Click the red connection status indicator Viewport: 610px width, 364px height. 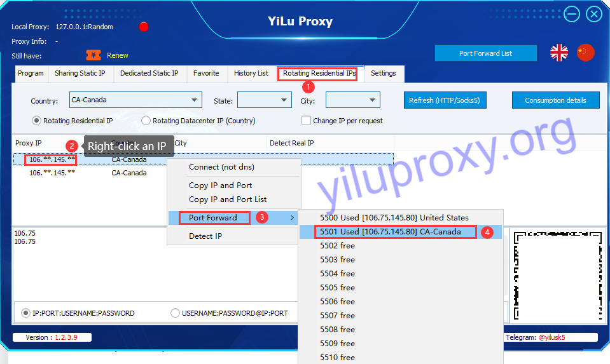click(144, 27)
